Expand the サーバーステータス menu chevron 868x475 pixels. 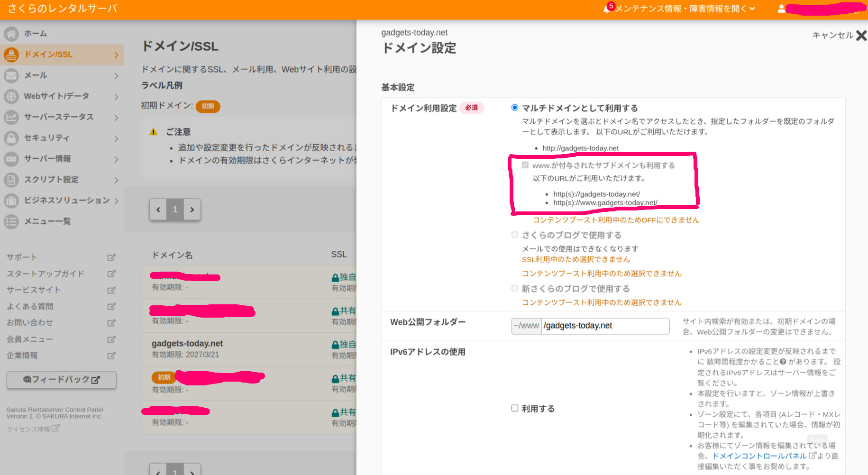tap(116, 118)
